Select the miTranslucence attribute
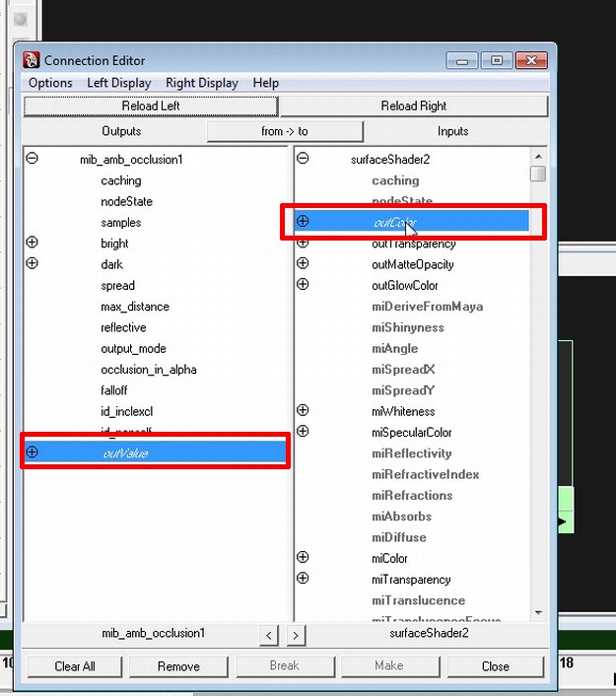Image resolution: width=616 pixels, height=696 pixels. [419, 600]
